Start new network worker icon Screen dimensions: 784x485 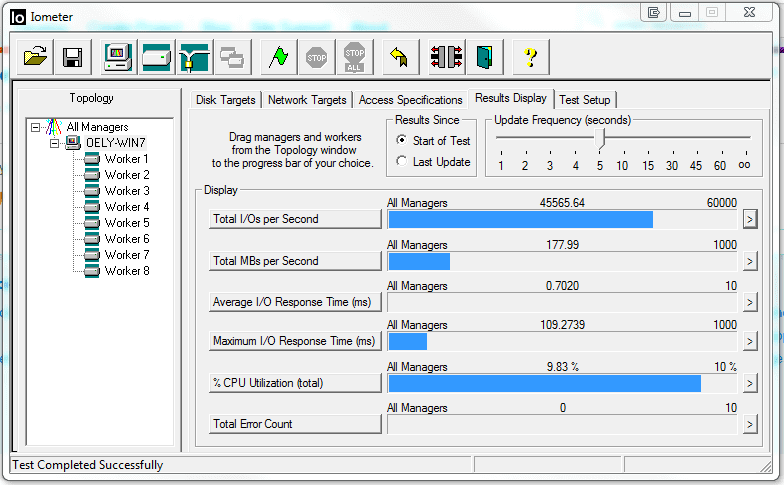pyautogui.click(x=194, y=57)
